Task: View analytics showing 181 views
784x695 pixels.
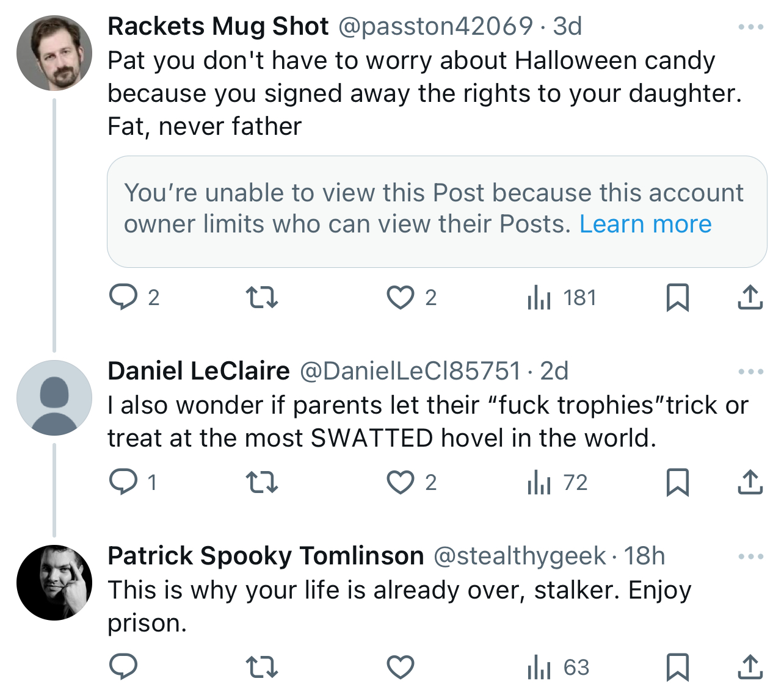Action: tap(561, 298)
